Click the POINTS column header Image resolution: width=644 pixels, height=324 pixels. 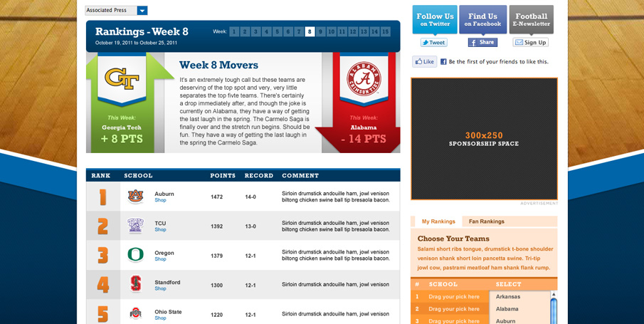[x=223, y=176]
